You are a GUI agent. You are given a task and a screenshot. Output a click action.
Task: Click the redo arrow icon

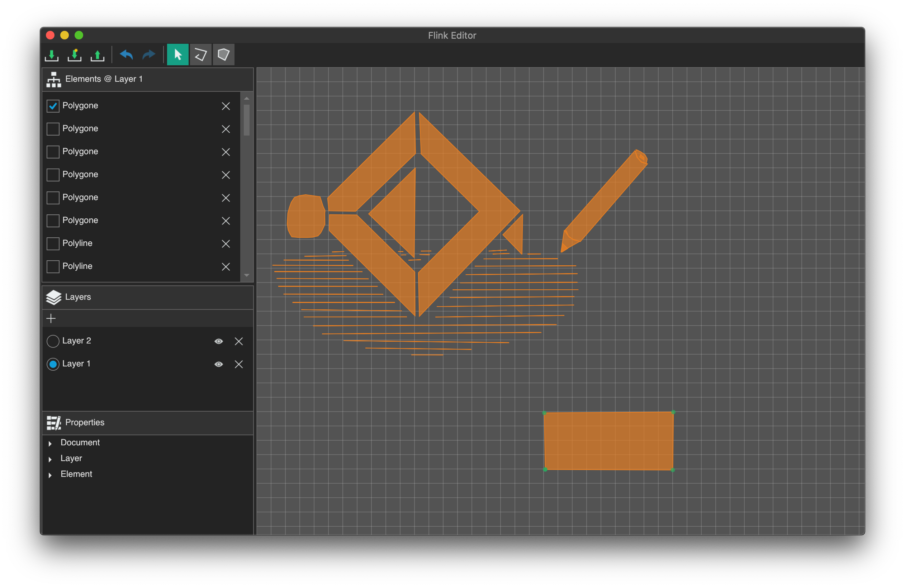149,55
